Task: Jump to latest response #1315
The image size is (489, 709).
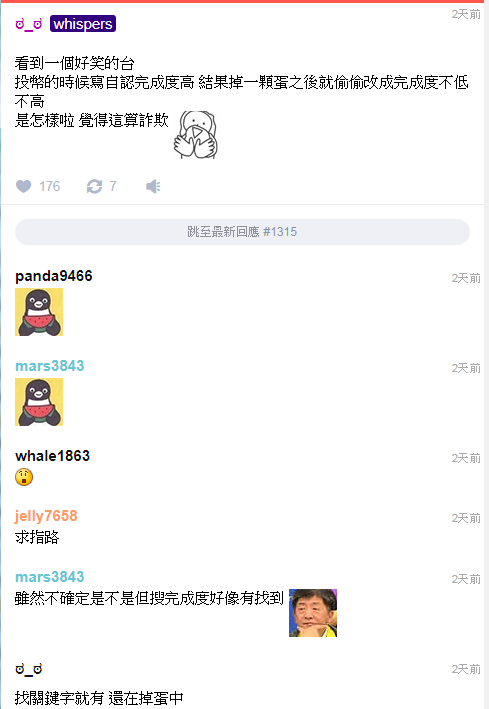Action: pyautogui.click(x=242, y=232)
